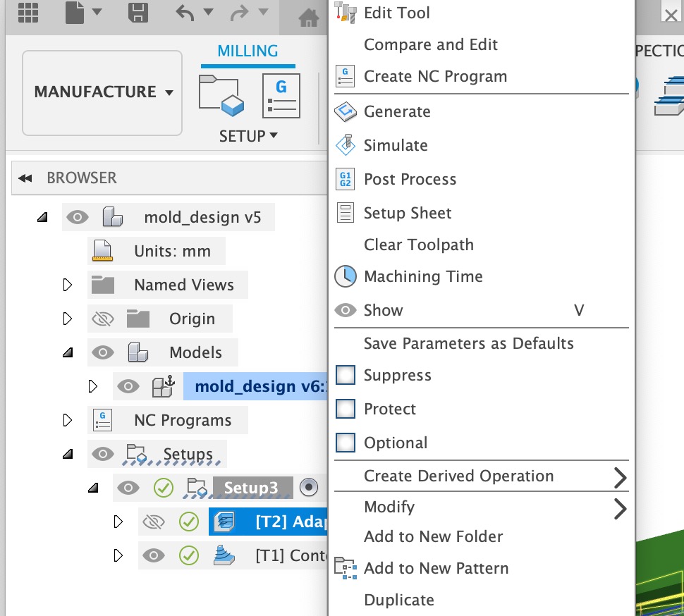Open the MANUFACTURE workspace dropdown
The height and width of the screenshot is (616, 684).
102,92
